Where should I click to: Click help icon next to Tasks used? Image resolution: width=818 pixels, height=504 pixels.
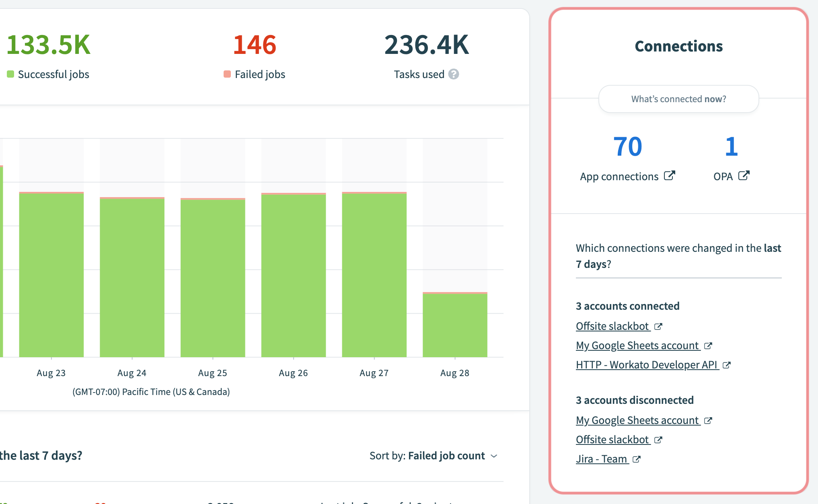[x=454, y=74]
